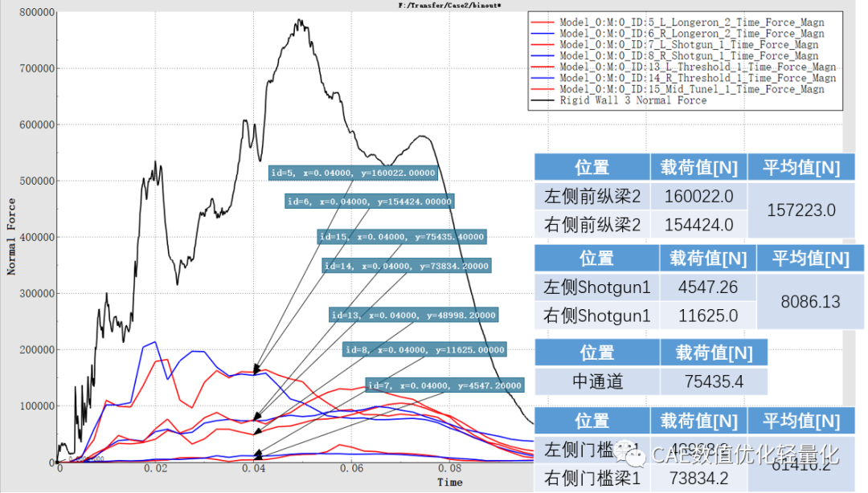Select table cell "73834.2"

pyautogui.click(x=698, y=478)
